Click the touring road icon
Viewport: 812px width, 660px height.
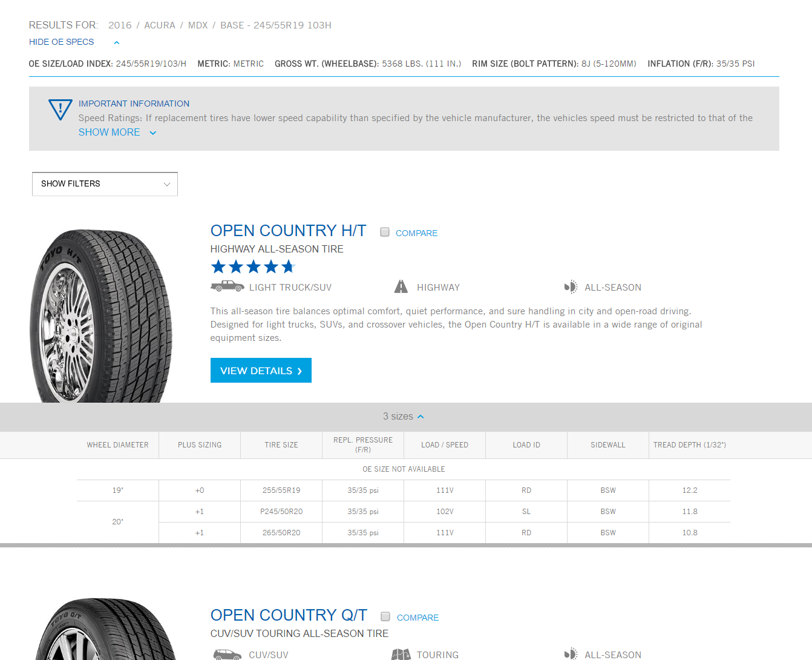click(x=401, y=655)
